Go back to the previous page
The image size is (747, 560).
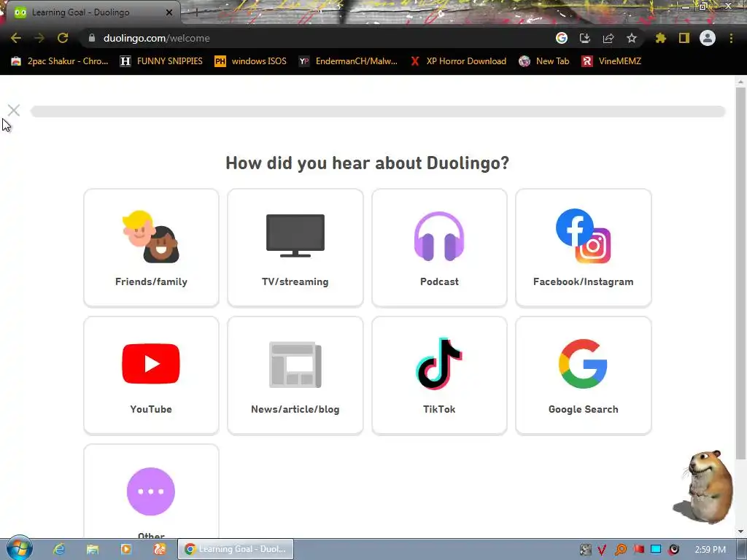[x=16, y=38]
